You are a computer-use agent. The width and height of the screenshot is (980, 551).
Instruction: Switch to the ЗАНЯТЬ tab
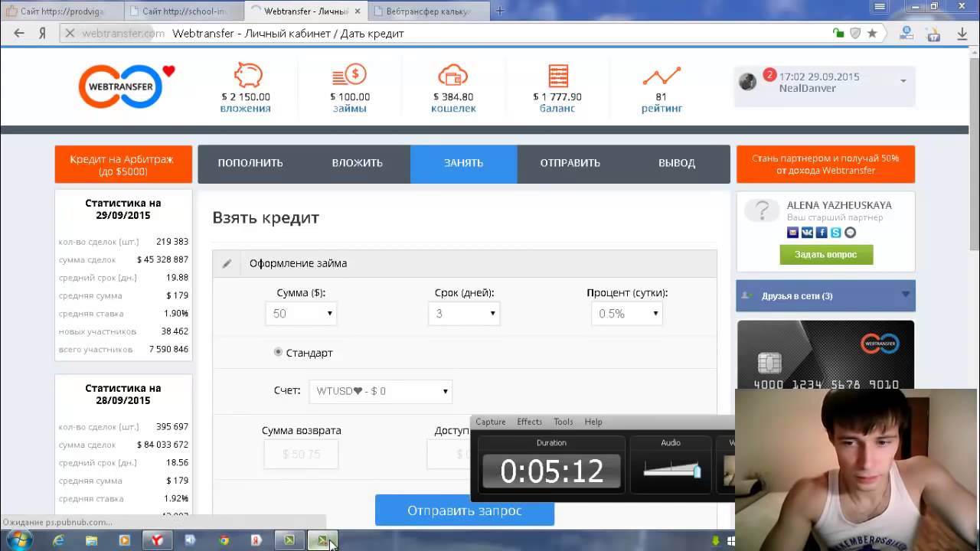tap(463, 163)
